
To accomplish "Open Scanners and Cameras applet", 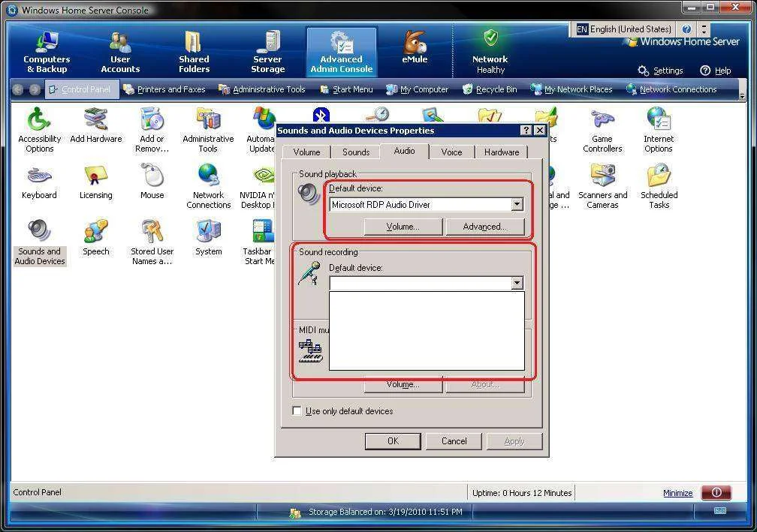I will click(x=602, y=186).
